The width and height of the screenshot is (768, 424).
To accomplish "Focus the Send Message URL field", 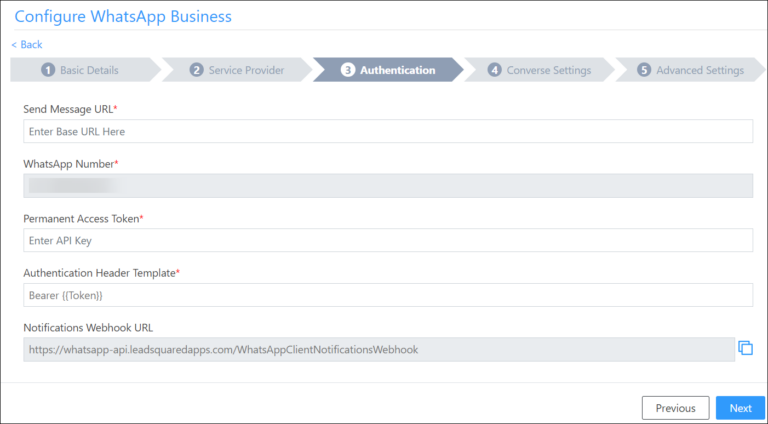I will point(388,131).
